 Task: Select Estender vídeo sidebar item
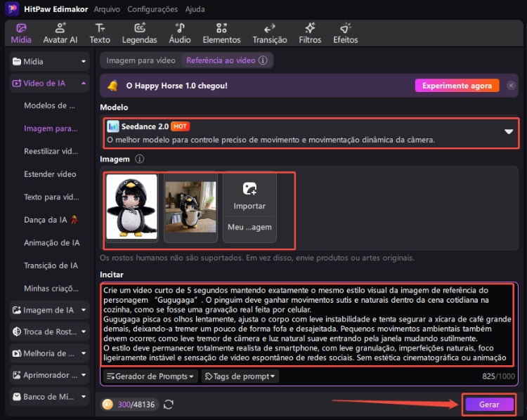[50, 174]
